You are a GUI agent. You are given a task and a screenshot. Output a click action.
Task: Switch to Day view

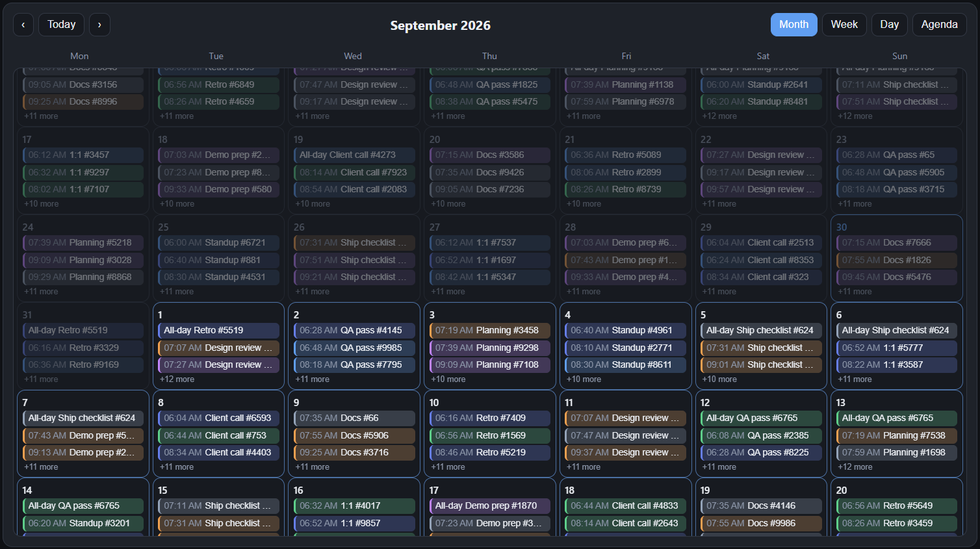tap(890, 25)
